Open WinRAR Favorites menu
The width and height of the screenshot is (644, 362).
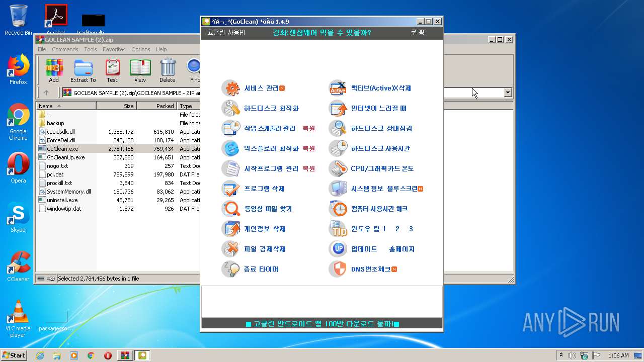[114, 49]
